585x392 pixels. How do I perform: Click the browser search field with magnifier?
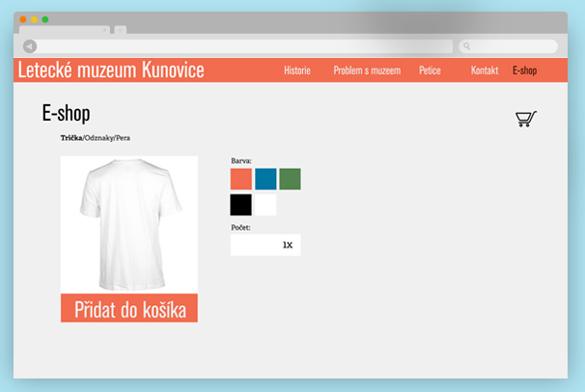(x=508, y=46)
